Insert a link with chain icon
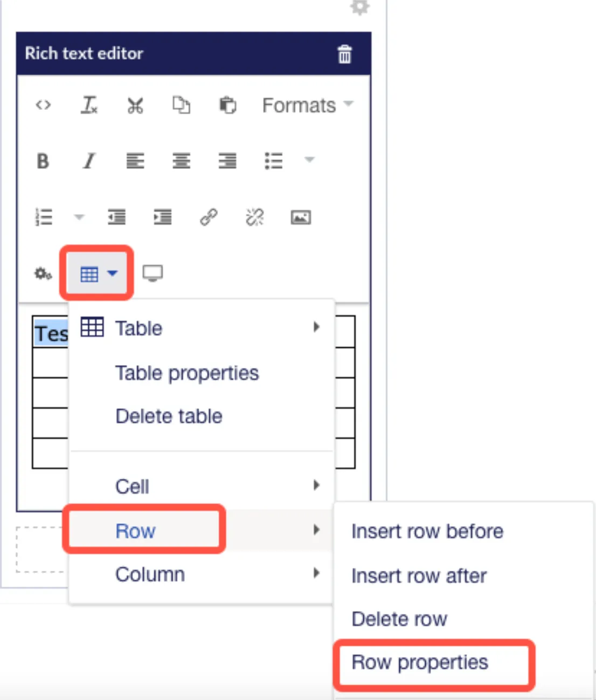The width and height of the screenshot is (596, 700). point(209,217)
